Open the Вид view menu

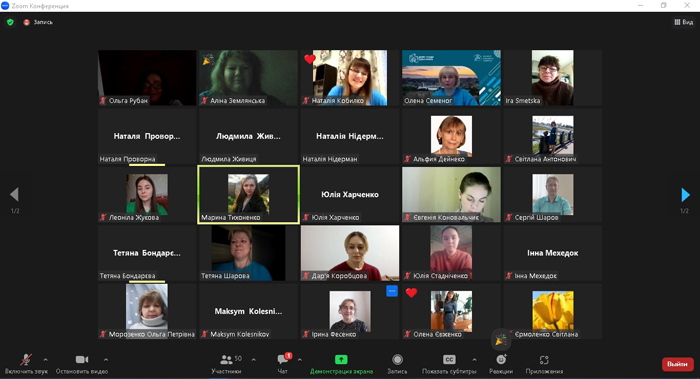(683, 22)
